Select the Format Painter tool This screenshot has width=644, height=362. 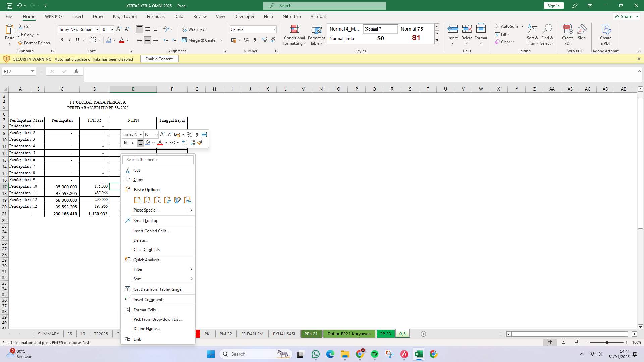(35, 43)
